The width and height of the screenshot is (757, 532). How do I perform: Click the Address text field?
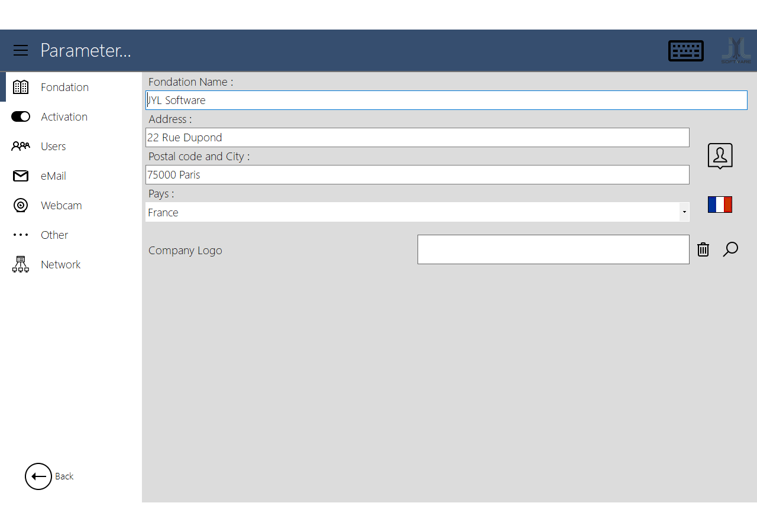417,138
